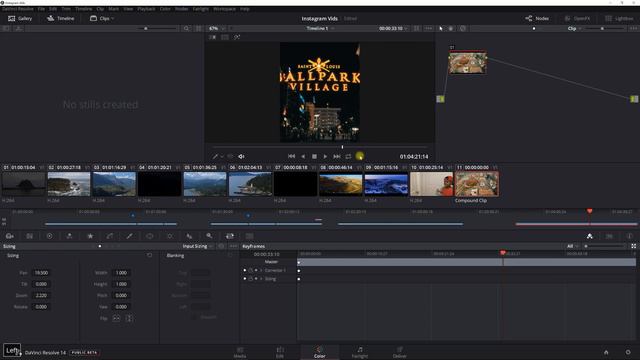Open the File menu
The image size is (640, 360).
[x=41, y=9]
